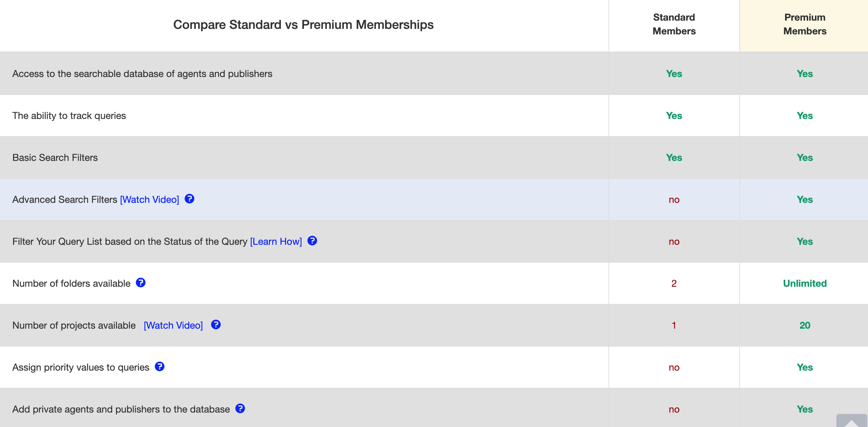Click [Learn How] in the query status row

[275, 241]
